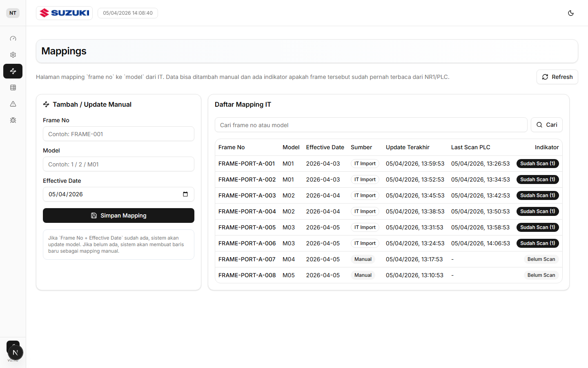The width and height of the screenshot is (588, 368).
Task: Click the NT user avatar
Action: coord(13,13)
